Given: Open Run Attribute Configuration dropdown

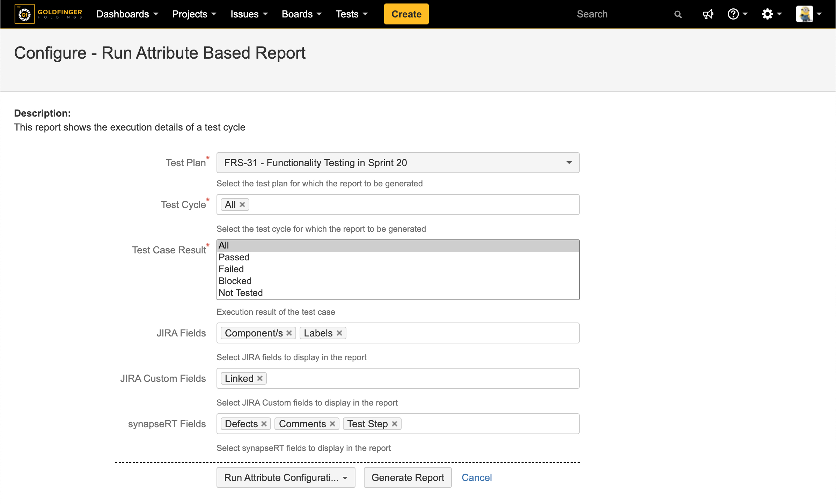Looking at the screenshot, I should tap(286, 477).
